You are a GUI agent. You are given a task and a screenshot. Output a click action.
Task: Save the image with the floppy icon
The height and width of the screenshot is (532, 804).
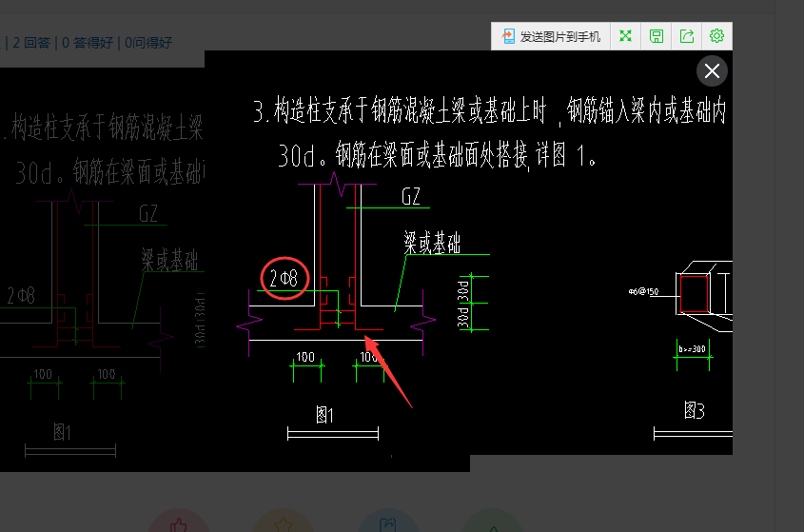[657, 36]
